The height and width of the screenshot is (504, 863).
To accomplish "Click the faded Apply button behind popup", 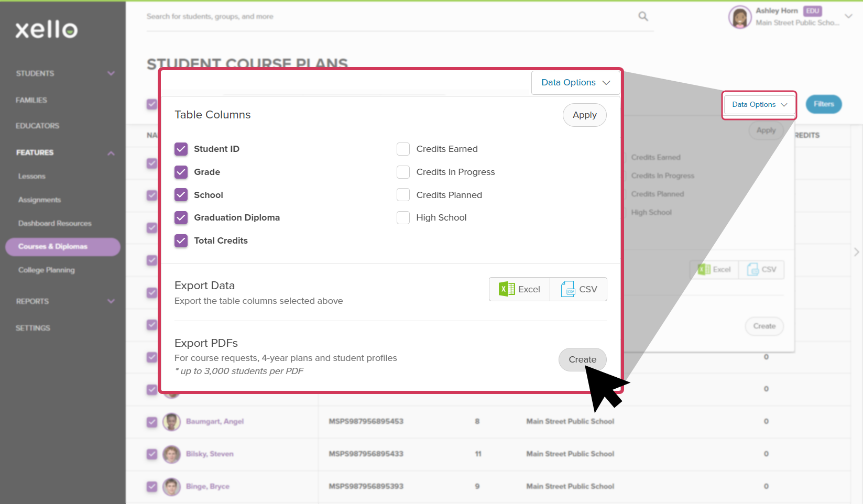I will pyautogui.click(x=766, y=130).
